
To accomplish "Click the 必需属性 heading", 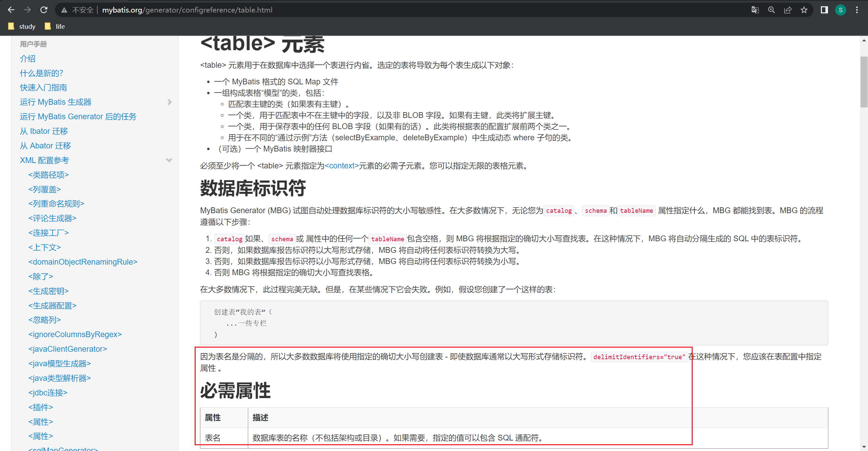I will click(x=235, y=391).
